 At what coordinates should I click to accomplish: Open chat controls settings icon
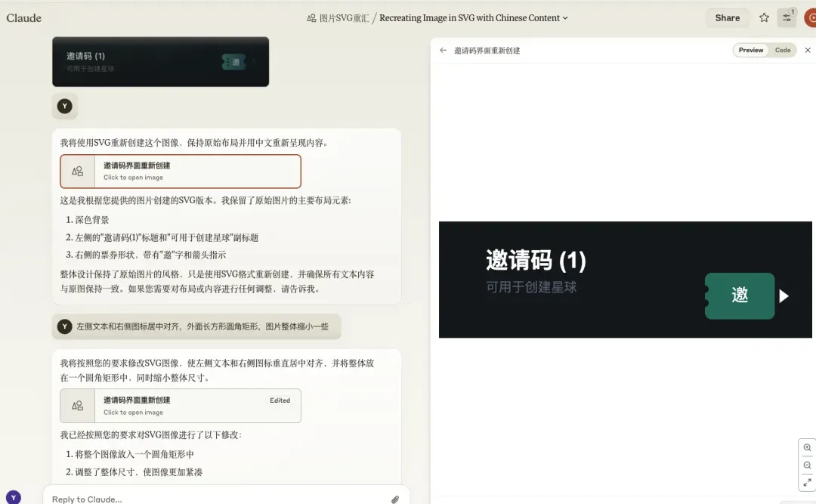point(787,17)
